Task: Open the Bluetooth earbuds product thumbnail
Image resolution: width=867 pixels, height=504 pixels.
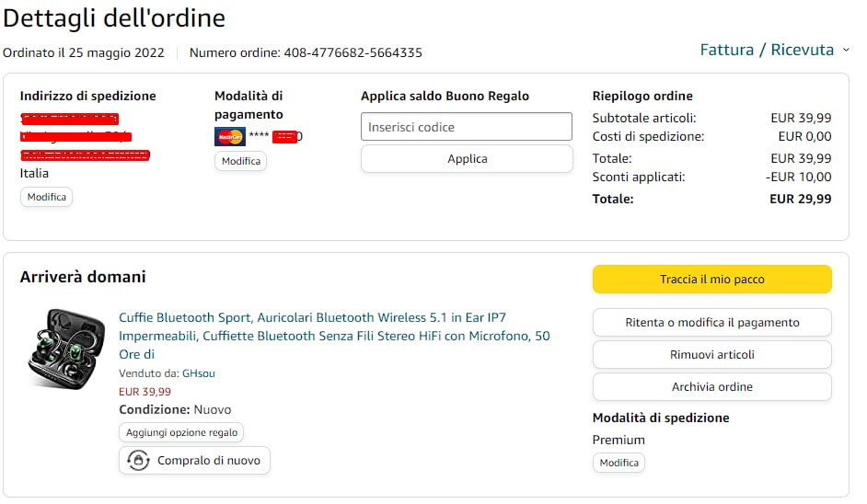Action: (64, 349)
